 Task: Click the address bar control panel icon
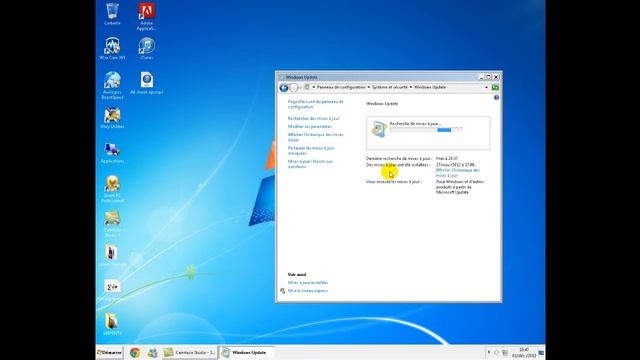[x=307, y=87]
